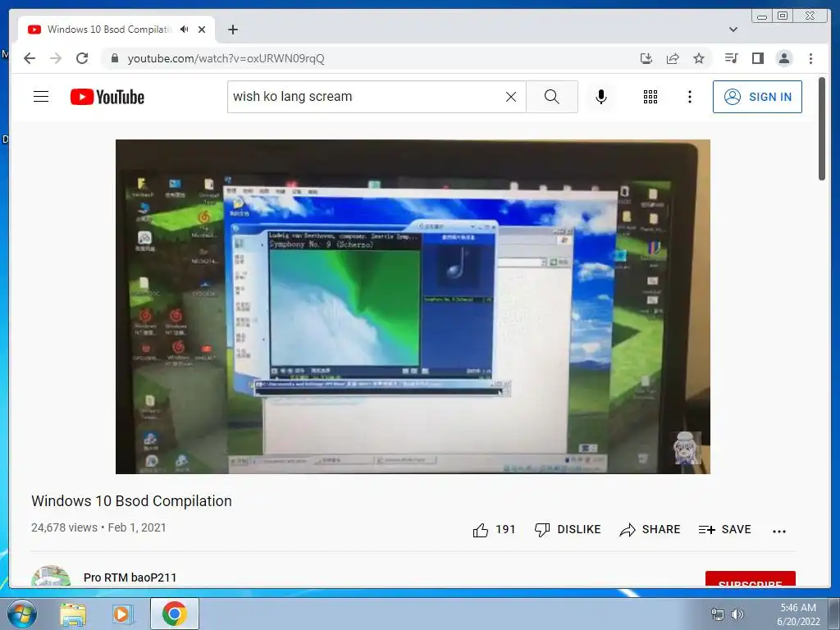Open the clock showing 5:46 AM
Screen dimensions: 840x630
pos(798,614)
